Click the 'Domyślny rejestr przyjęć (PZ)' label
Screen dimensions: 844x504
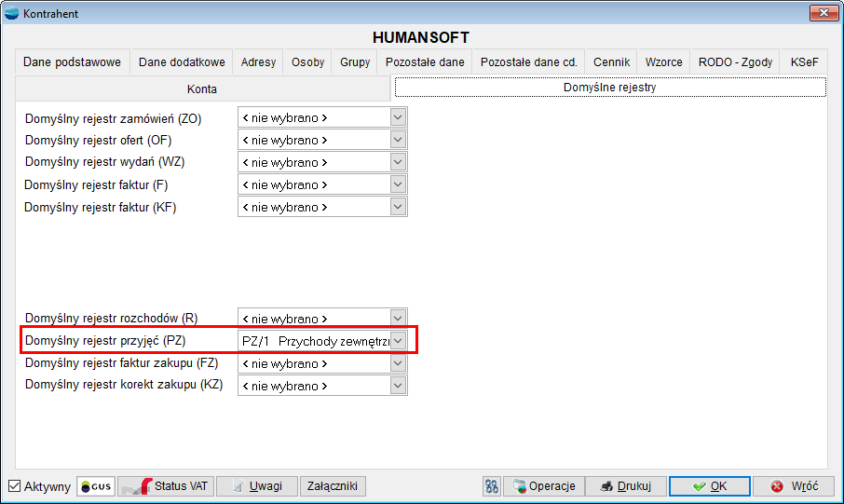coord(105,340)
